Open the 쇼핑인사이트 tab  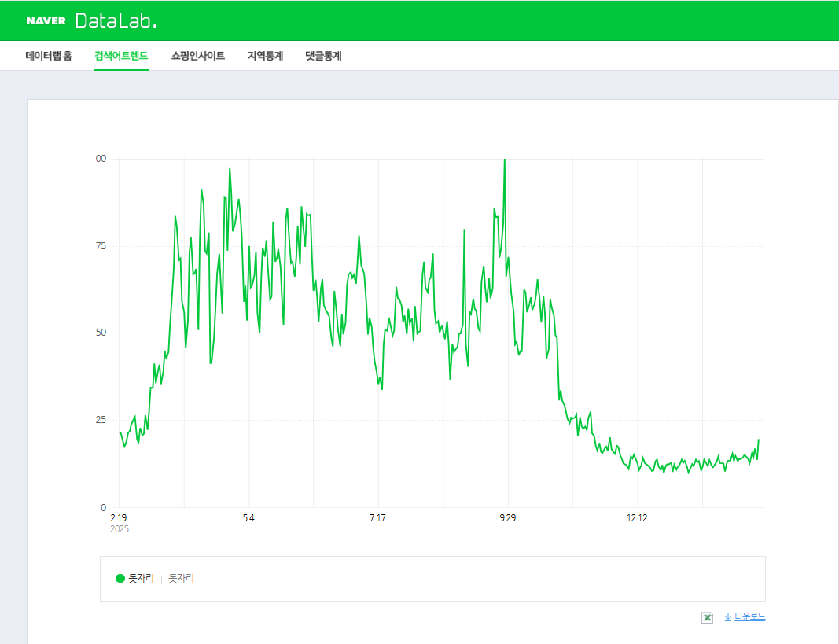[x=198, y=56]
